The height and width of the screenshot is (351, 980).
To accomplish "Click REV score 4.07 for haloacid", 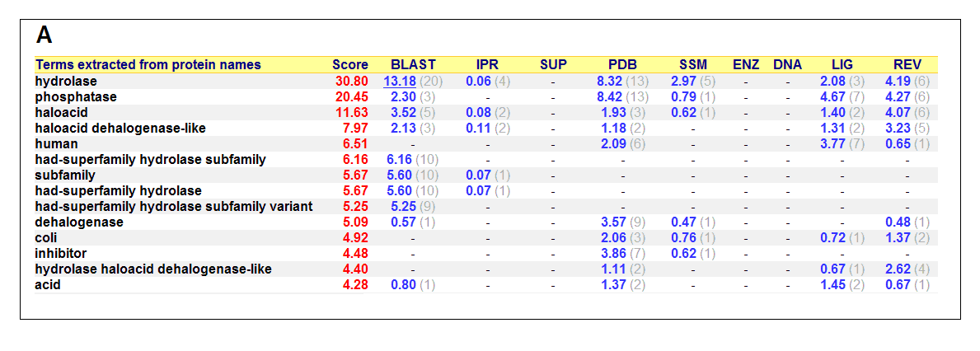I will coord(897,112).
